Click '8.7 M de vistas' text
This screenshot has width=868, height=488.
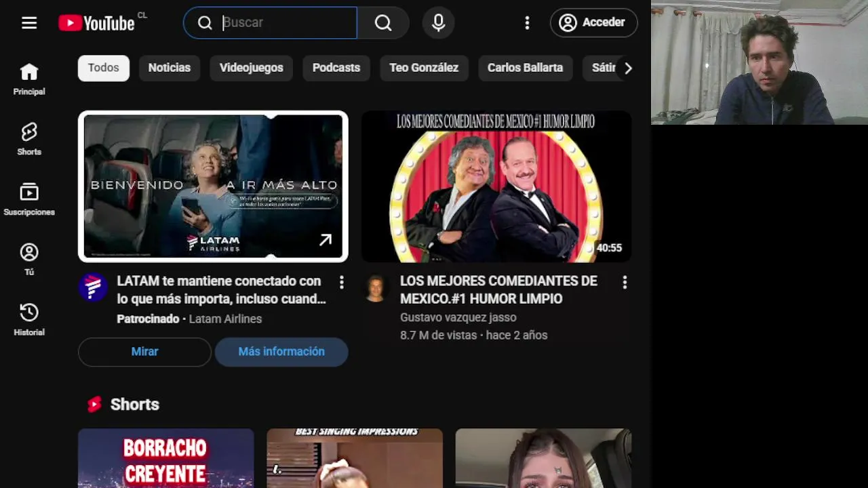coord(438,335)
